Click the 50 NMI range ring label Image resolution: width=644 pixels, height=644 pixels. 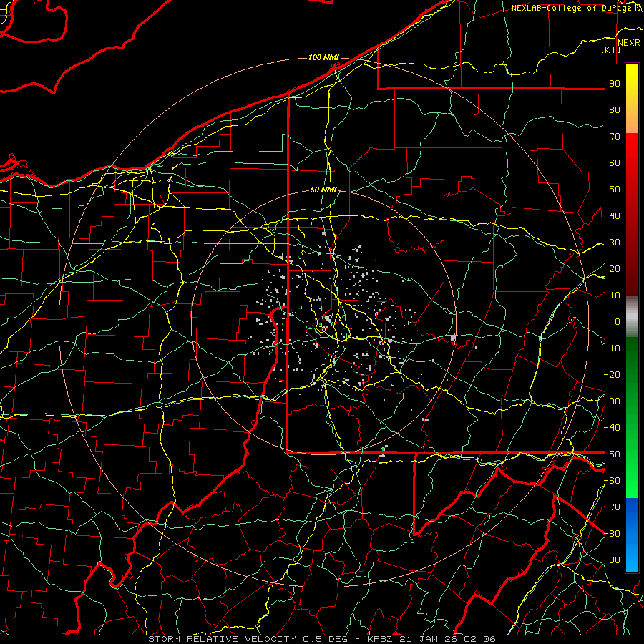323,190
